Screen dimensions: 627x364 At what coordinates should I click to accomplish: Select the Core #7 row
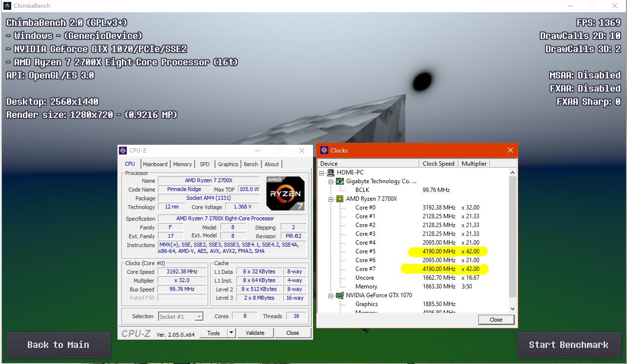[413, 269]
